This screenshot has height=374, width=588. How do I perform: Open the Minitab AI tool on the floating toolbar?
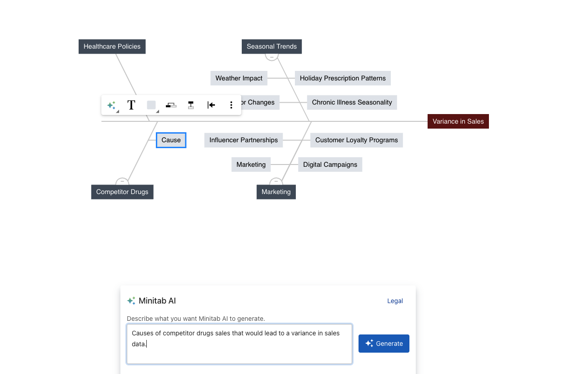point(111,105)
